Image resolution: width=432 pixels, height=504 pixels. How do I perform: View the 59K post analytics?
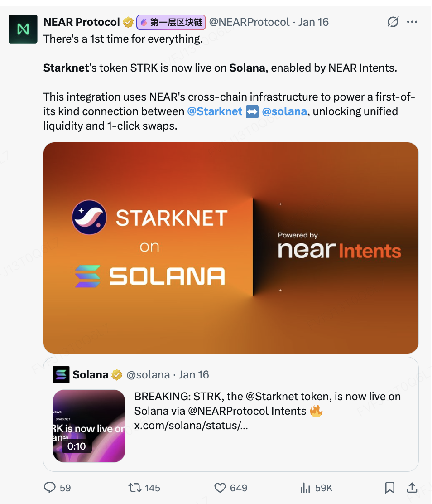[x=305, y=488]
